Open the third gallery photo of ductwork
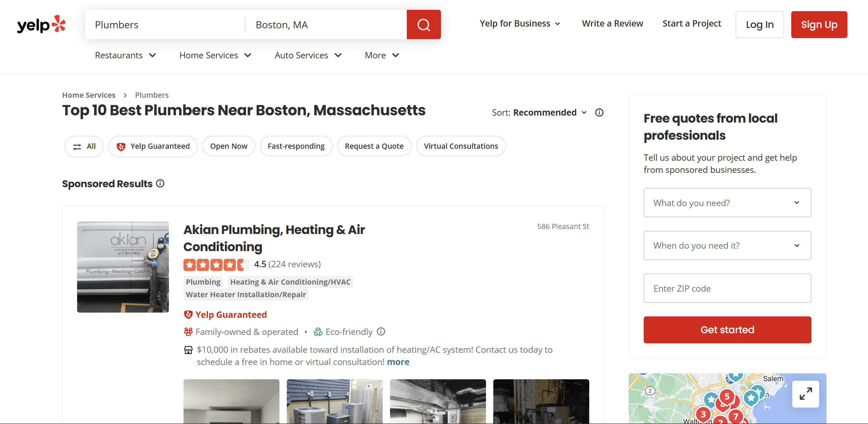 coord(438,401)
